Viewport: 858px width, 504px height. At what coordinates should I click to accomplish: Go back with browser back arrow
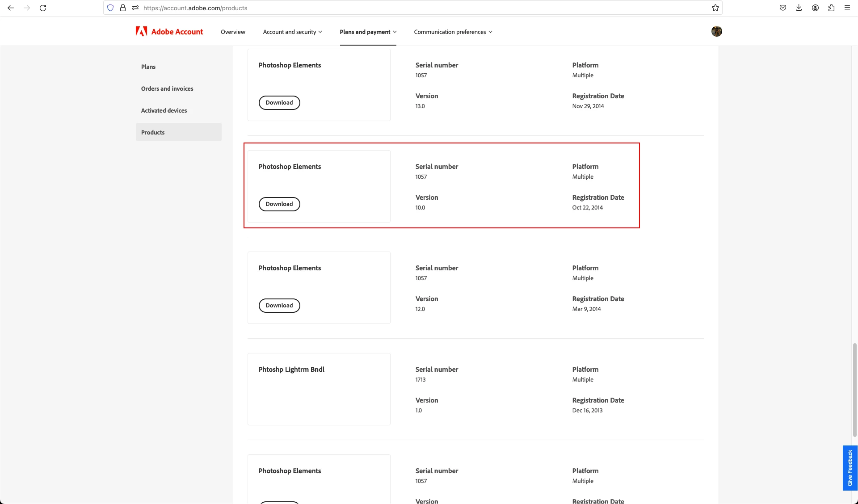coord(11,8)
